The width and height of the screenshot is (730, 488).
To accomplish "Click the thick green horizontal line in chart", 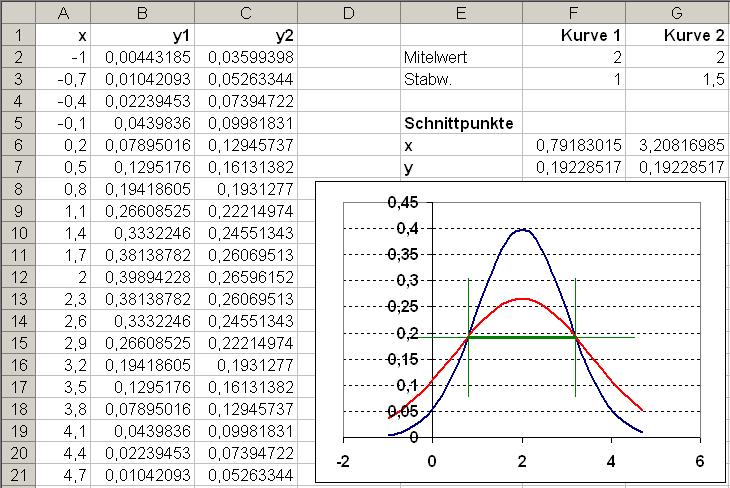I will [520, 337].
